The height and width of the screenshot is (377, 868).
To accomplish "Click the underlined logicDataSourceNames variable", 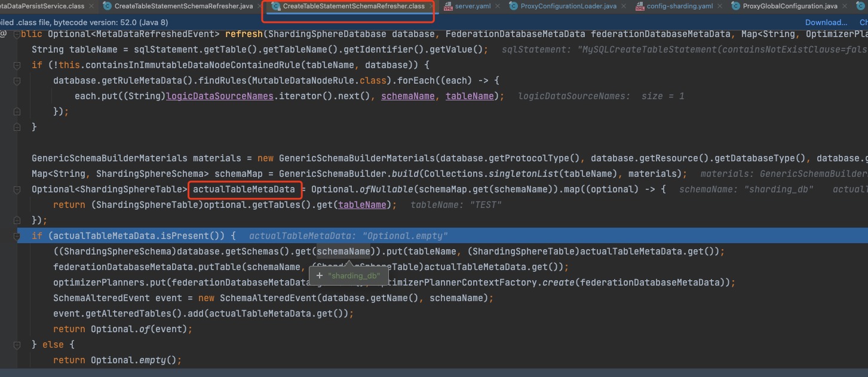I will point(220,96).
